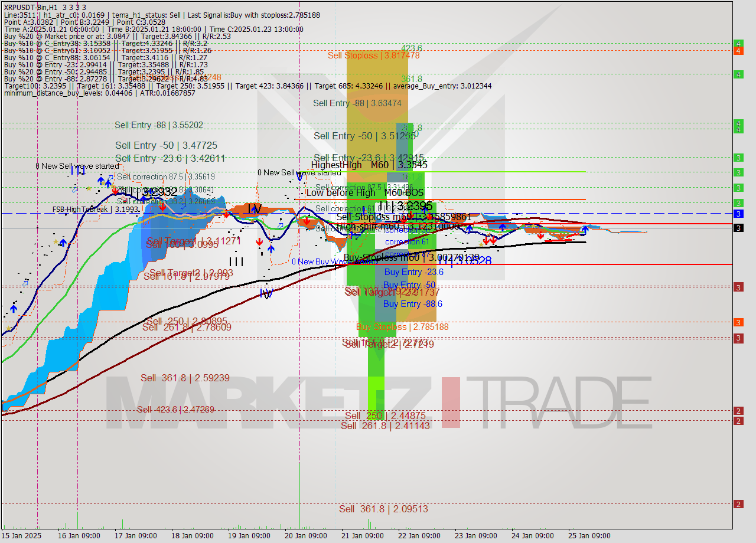756x543 pixels.
Task: Click the 'Buy Stoploss | 2.785188' label
Action: click(402, 327)
